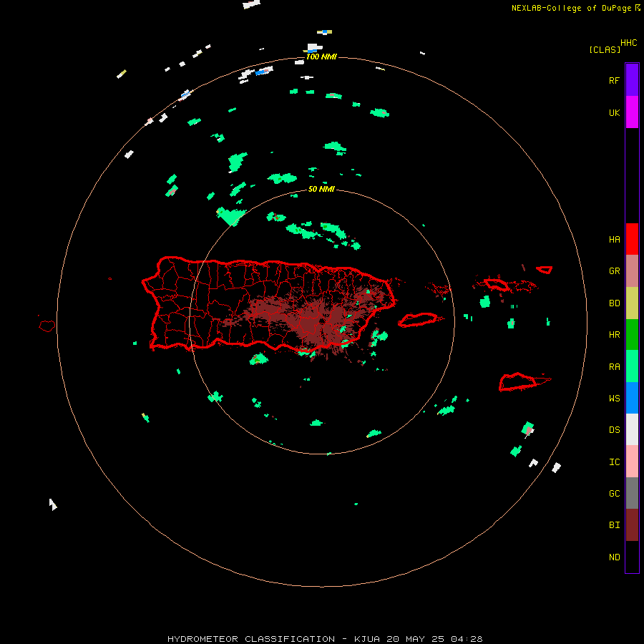Click the DS white legend swatch

click(x=632, y=429)
